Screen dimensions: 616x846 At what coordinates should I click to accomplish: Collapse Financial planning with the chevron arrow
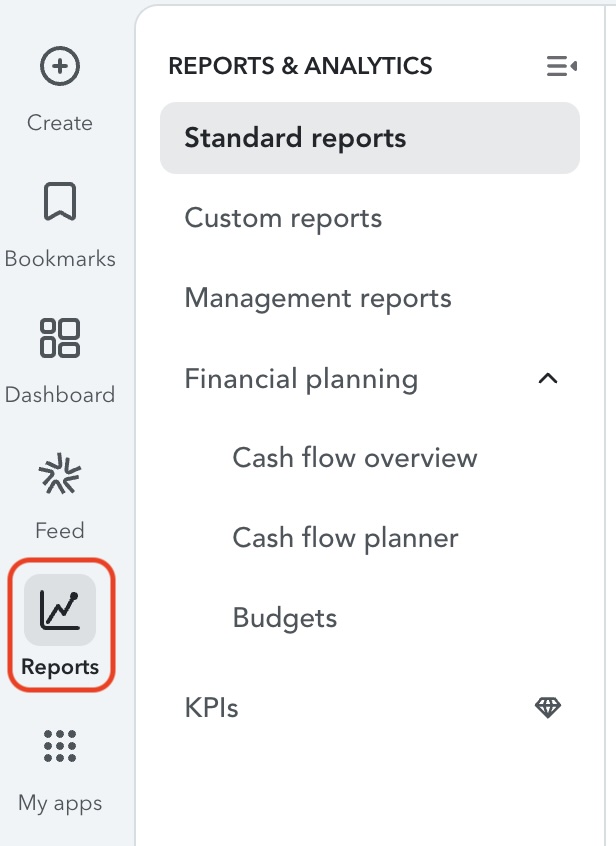click(547, 379)
